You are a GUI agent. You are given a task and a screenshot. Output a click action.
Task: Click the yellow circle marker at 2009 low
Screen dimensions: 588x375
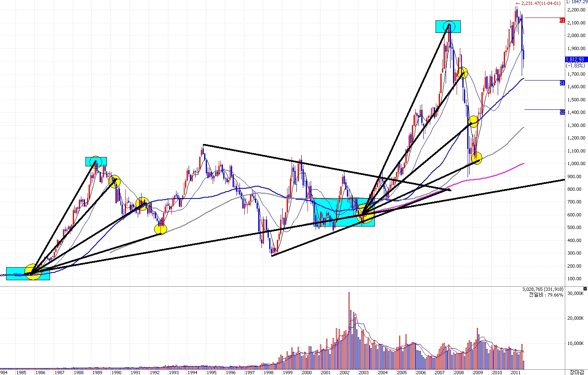477,158
